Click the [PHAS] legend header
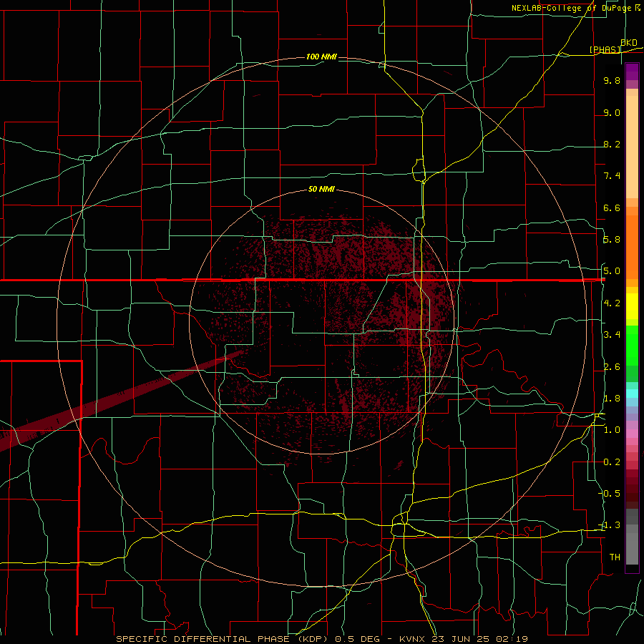Image resolution: width=644 pixels, height=644 pixels. (x=605, y=49)
